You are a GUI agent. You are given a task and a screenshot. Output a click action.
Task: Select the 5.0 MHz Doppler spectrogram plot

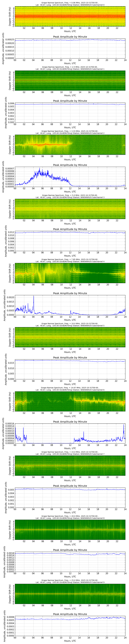pyautogui.click(x=70, y=209)
